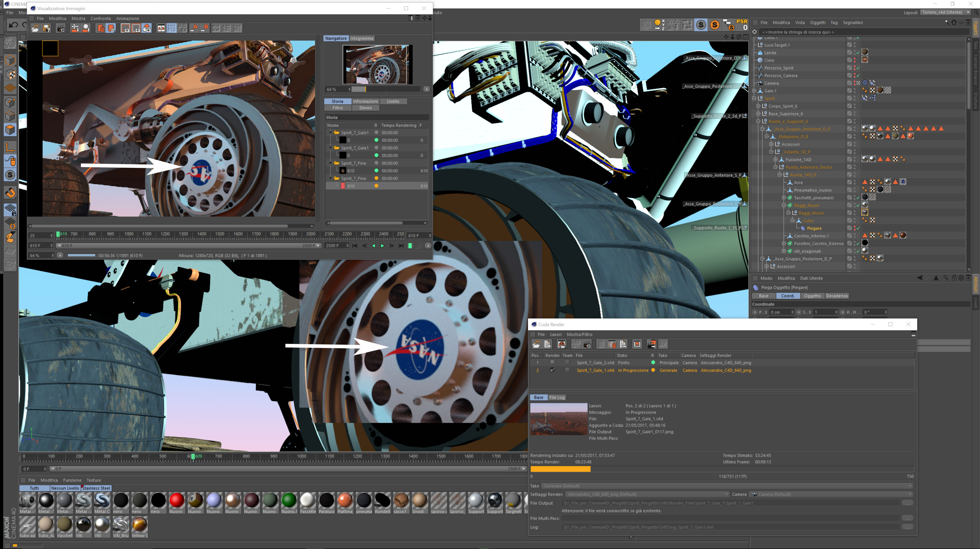Click the undo arrow icon
980x549 pixels.
[13, 25]
